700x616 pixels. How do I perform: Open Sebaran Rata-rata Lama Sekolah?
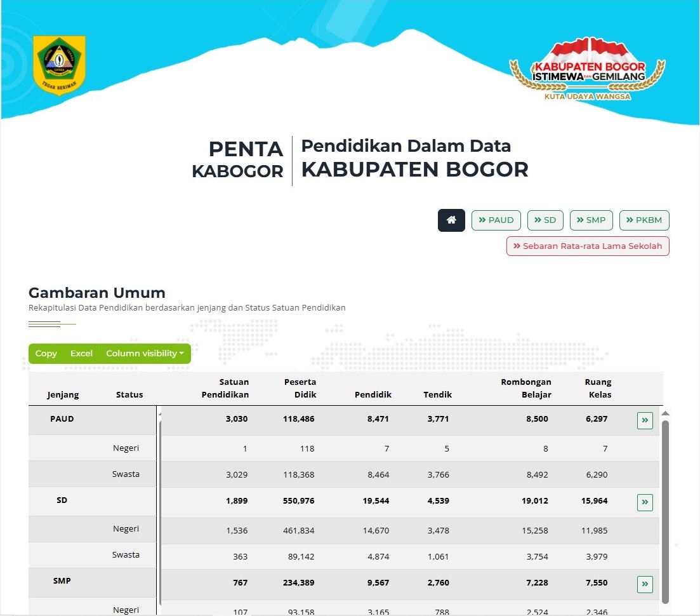[x=588, y=246]
